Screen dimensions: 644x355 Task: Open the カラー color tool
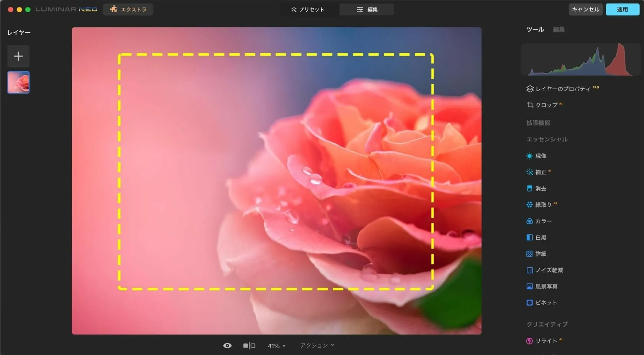(x=543, y=221)
